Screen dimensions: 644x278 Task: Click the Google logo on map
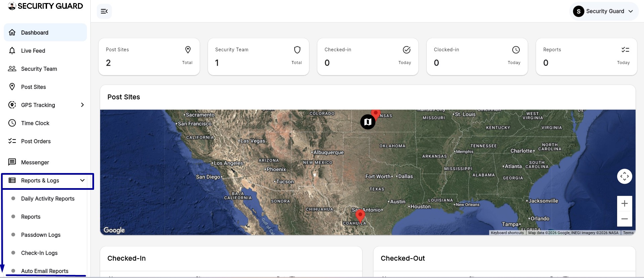pos(114,230)
